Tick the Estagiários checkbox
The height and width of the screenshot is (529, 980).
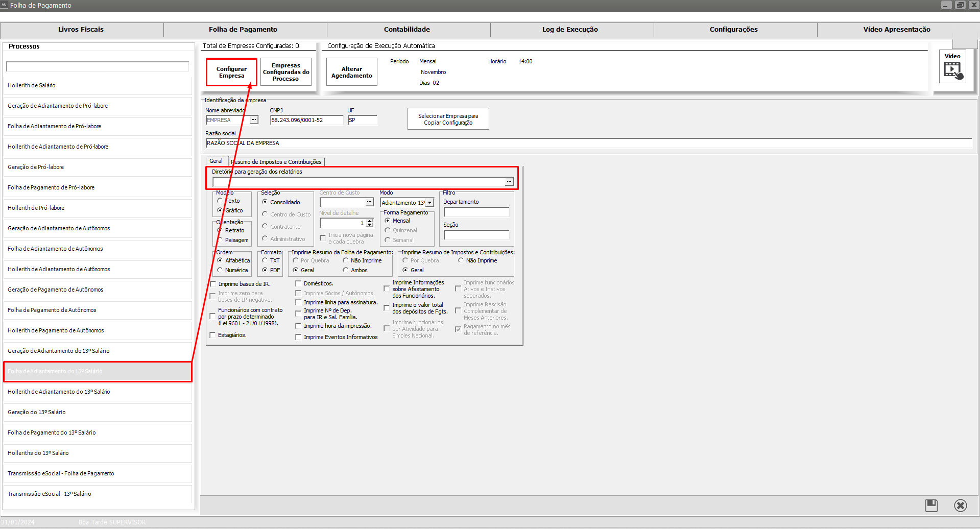[x=213, y=335]
